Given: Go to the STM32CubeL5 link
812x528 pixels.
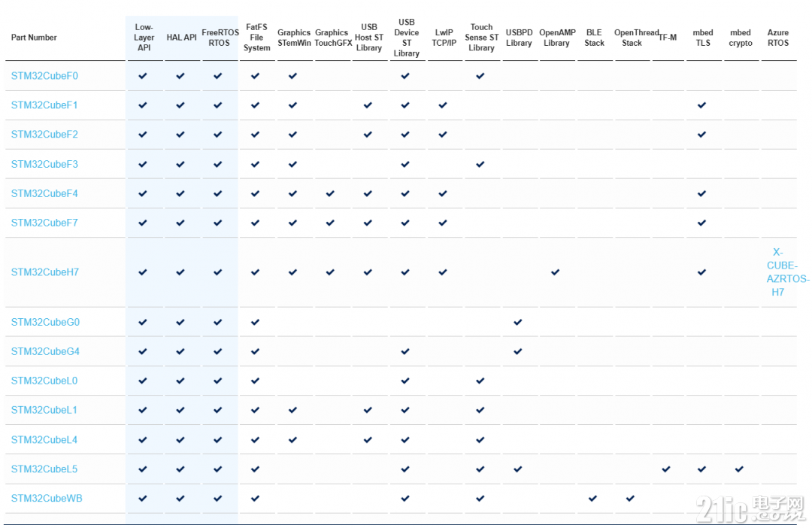Looking at the screenshot, I should tap(44, 469).
